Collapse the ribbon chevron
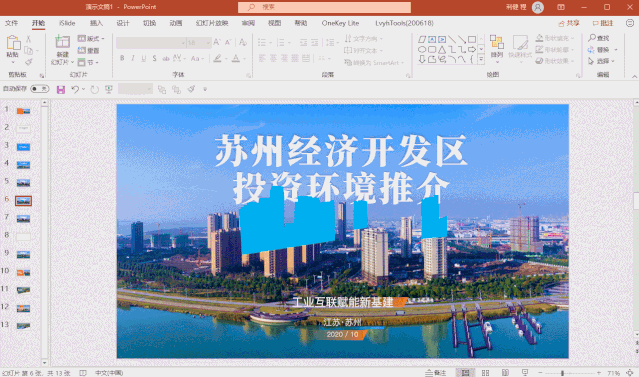Viewport: 639px width, 377px height. [x=634, y=76]
